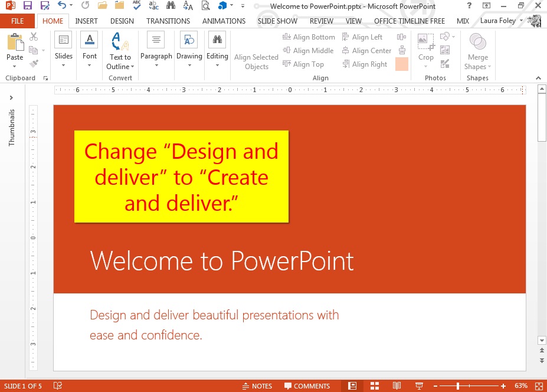Click the Help question mark icon

pyautogui.click(x=469, y=5)
